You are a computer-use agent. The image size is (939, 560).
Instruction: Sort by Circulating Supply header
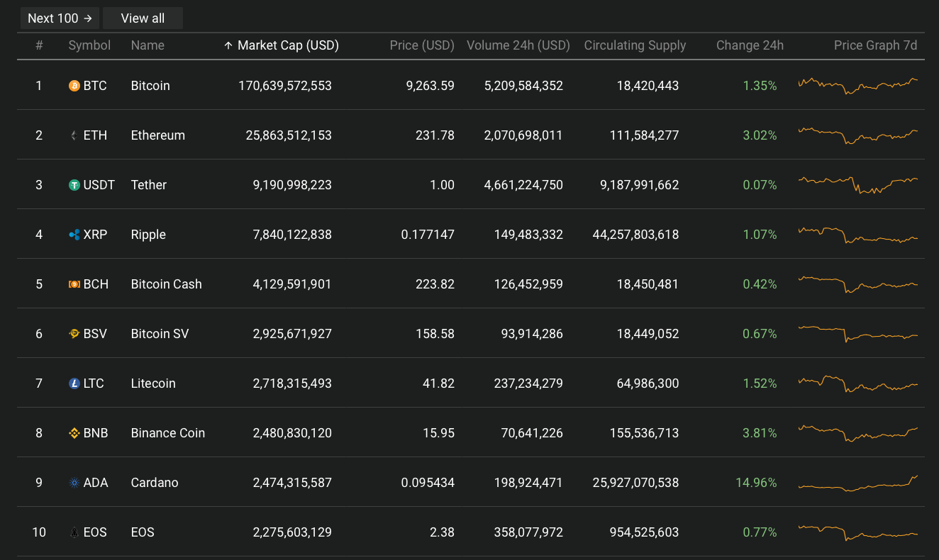[x=635, y=45]
